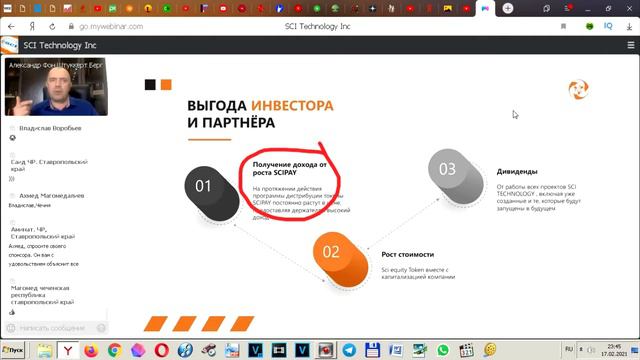Screen dimensions: 640x360
Task: Launch Opera from the taskbar
Action: (162, 350)
